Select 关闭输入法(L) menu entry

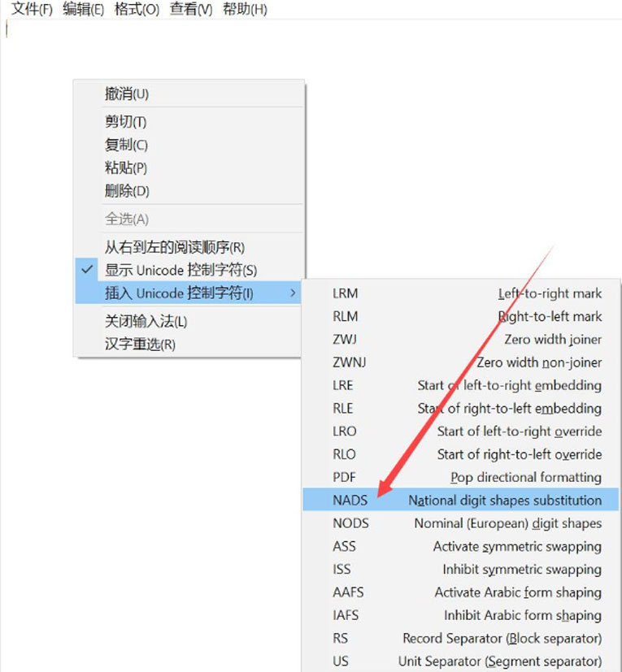146,321
